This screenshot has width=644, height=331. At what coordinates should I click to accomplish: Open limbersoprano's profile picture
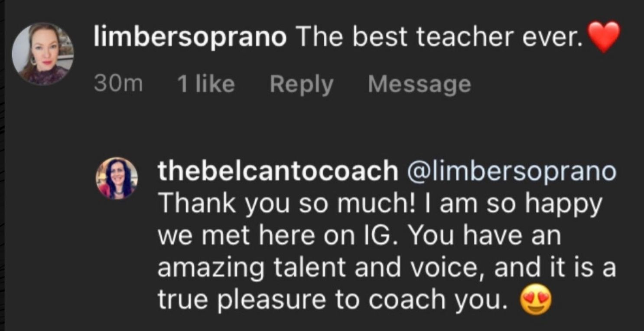[x=42, y=54]
